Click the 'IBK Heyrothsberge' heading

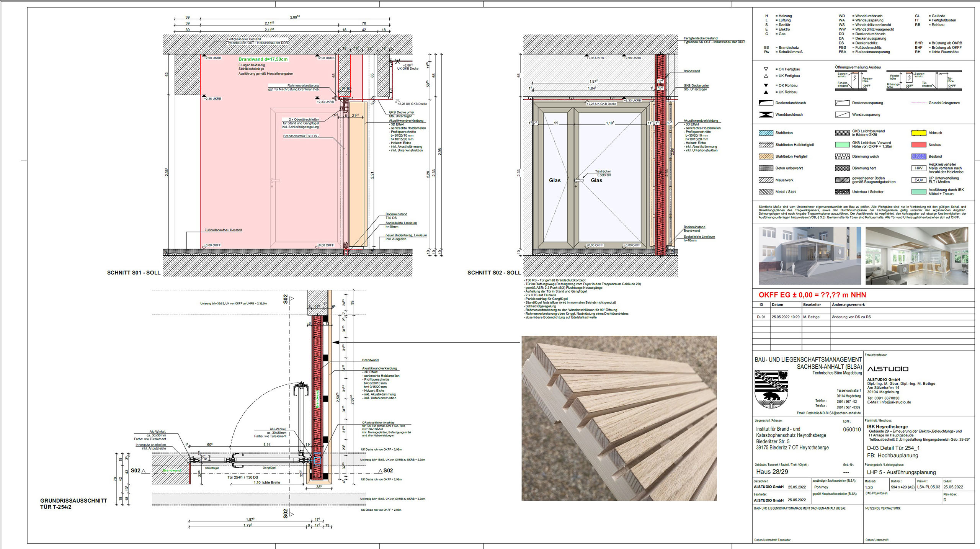coord(887,426)
